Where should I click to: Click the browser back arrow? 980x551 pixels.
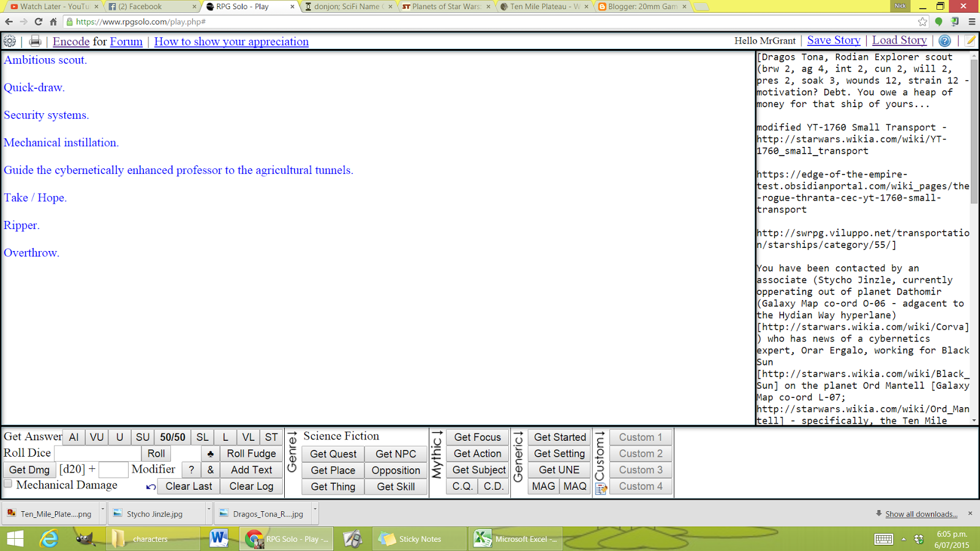click(9, 21)
